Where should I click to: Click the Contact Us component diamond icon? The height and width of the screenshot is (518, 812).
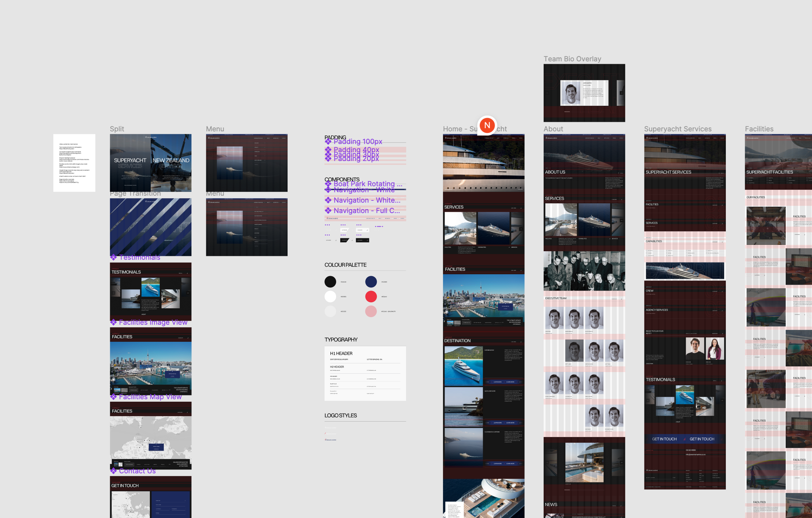click(x=114, y=471)
